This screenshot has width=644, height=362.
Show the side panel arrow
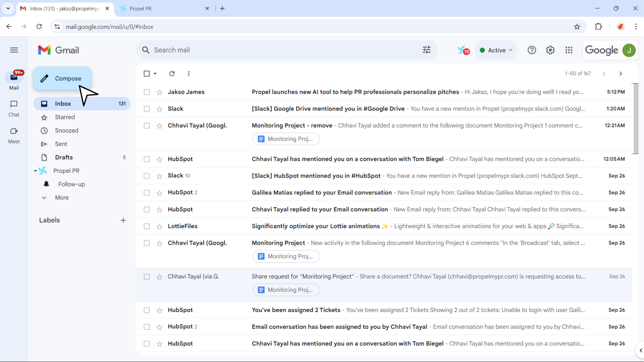point(640,351)
